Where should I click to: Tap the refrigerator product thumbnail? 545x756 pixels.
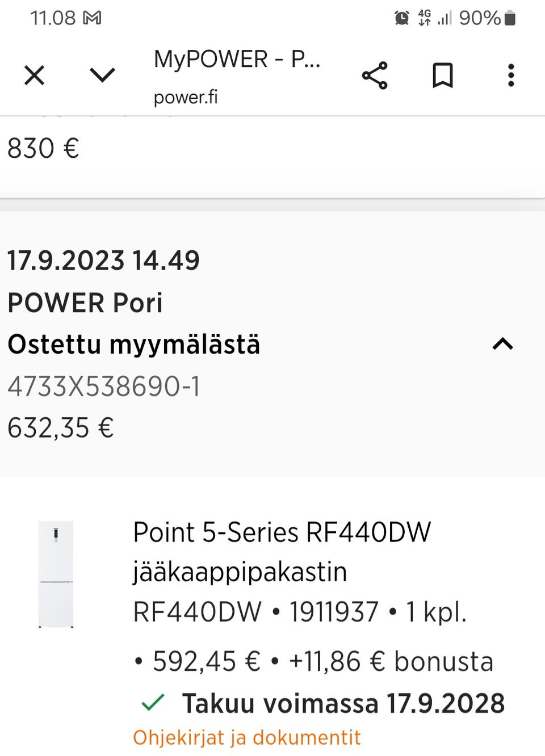pos(56,574)
